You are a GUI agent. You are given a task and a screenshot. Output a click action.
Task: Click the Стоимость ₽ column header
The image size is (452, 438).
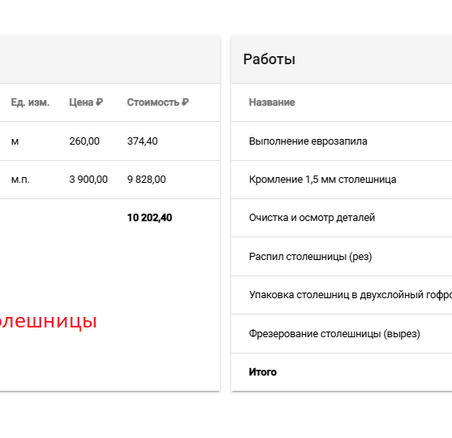[158, 102]
